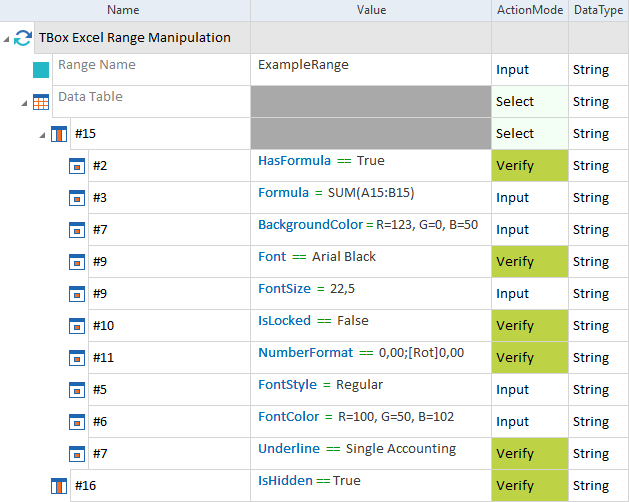
Task: Click the DataType column header
Action: pos(597,10)
